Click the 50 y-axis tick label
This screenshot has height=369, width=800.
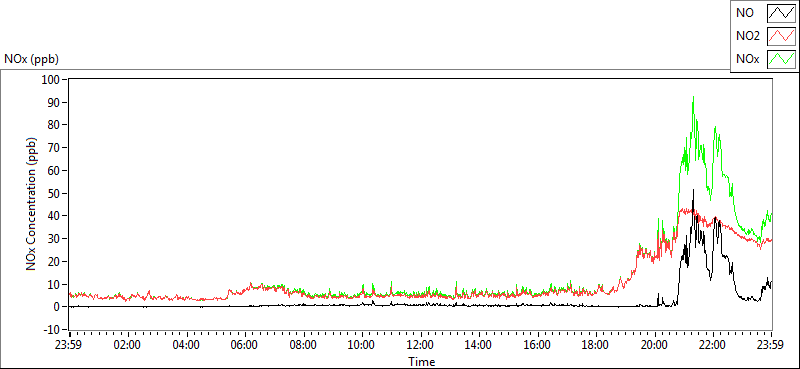tap(54, 193)
